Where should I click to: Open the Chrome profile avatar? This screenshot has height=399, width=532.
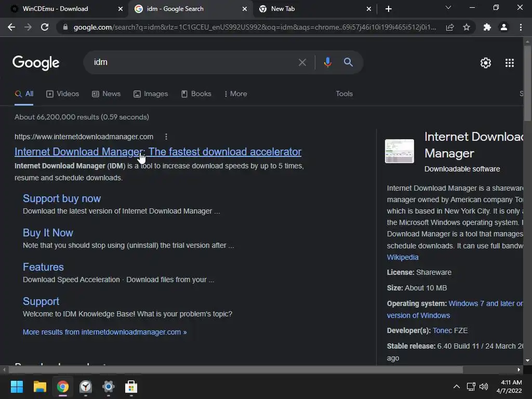(x=504, y=27)
